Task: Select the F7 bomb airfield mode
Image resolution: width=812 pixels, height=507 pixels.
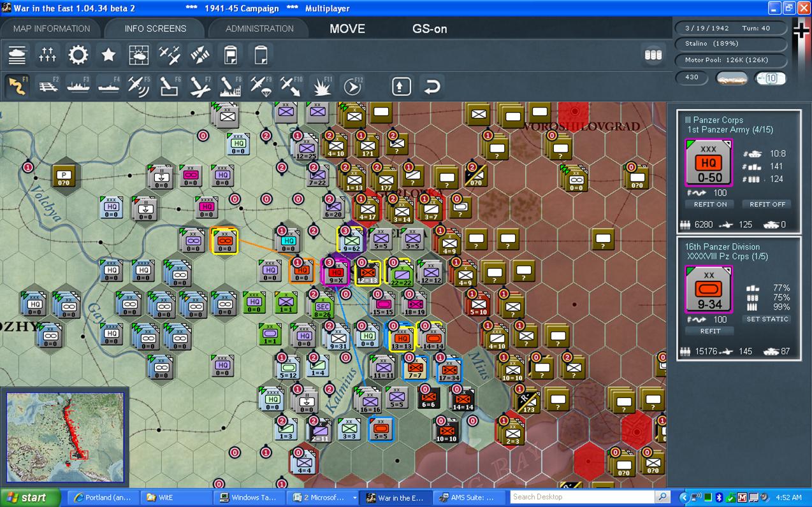Action: click(200, 86)
